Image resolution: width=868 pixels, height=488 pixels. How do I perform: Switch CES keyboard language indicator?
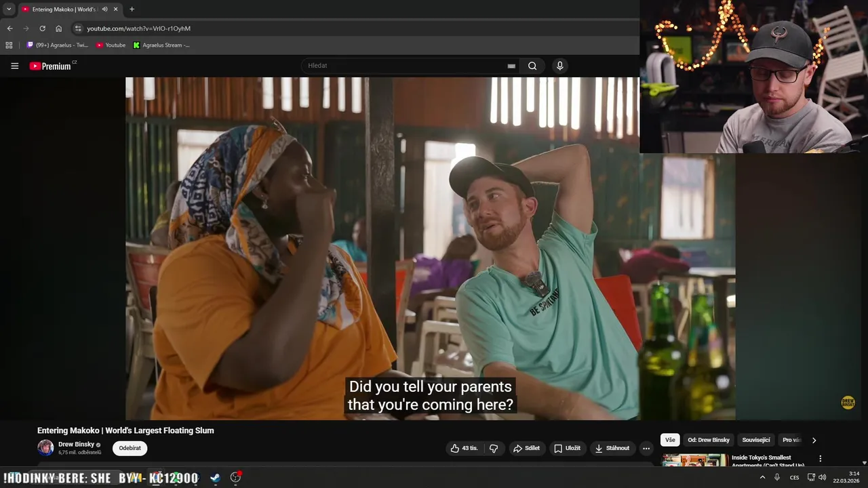[794, 477]
